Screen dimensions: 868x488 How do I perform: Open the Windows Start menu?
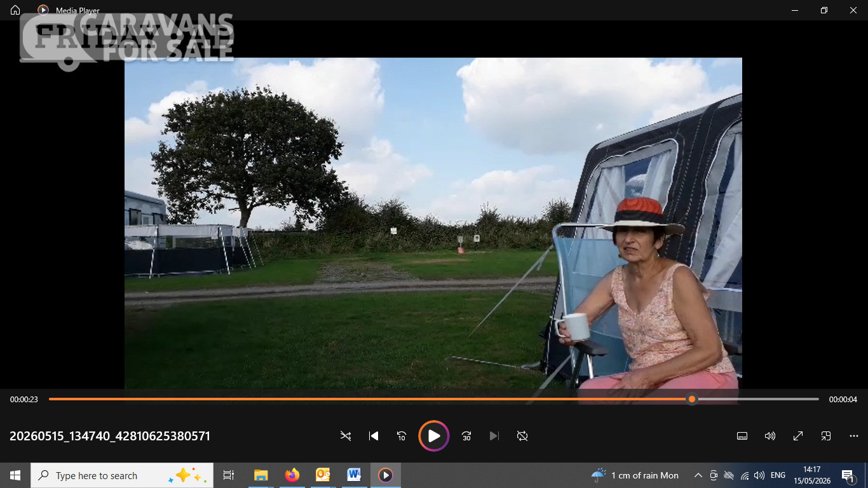[x=15, y=475]
